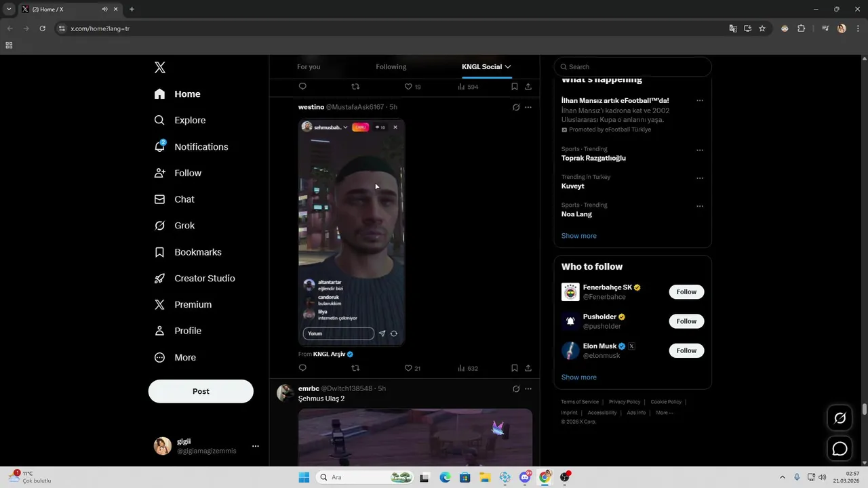The width and height of the screenshot is (868, 488).
Task: Like the westino post with 21 likes
Action: point(412,368)
